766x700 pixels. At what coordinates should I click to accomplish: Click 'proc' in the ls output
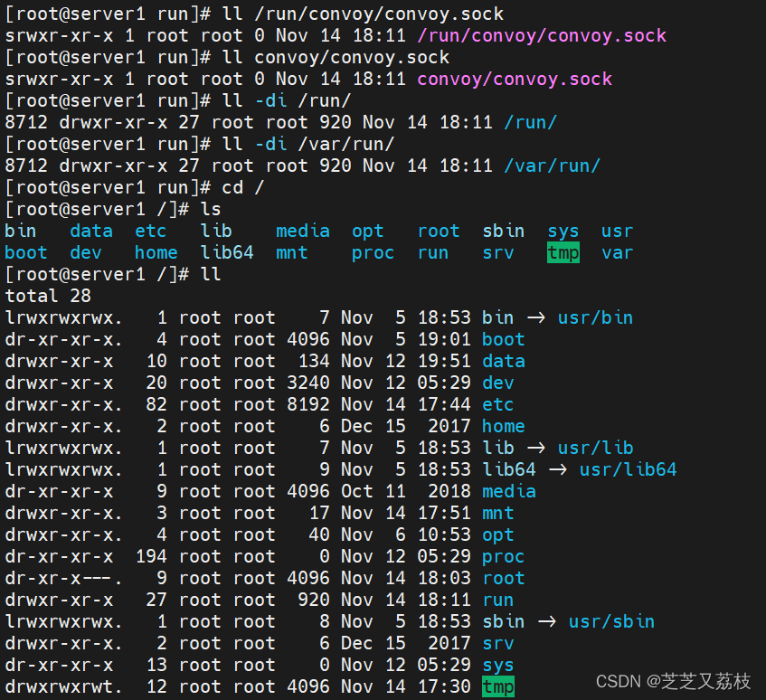pyautogui.click(x=374, y=253)
